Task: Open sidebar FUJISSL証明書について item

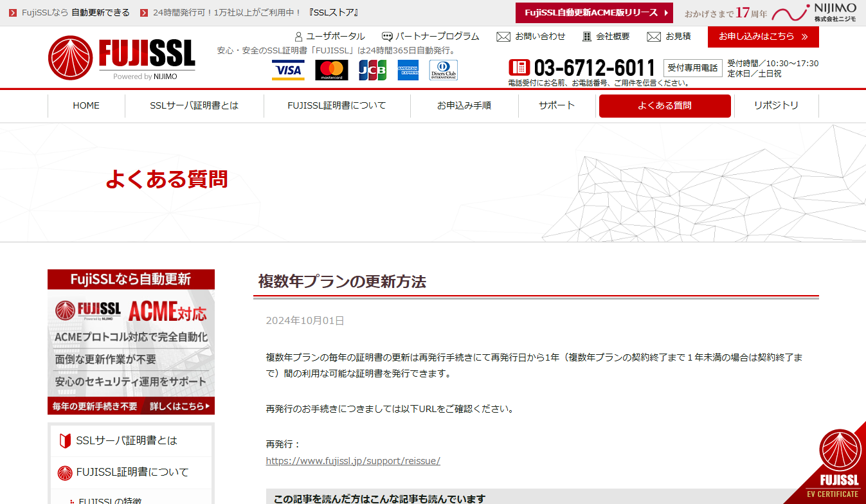Action: (x=131, y=473)
